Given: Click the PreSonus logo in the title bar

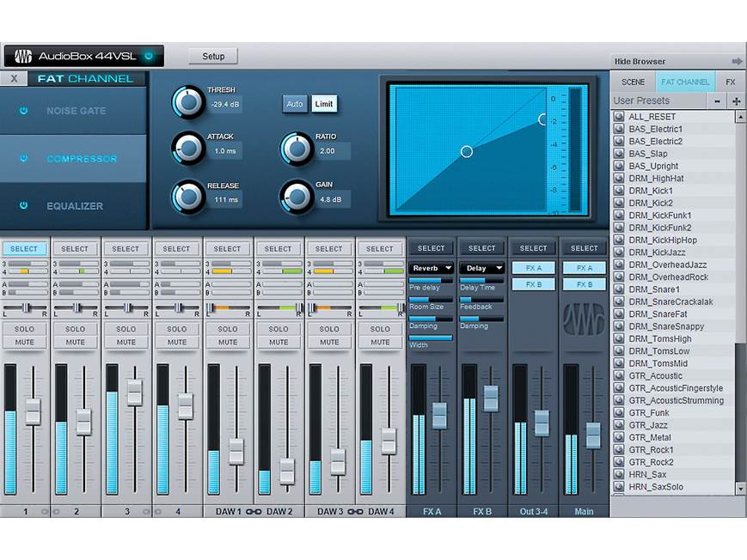Looking at the screenshot, I should [x=24, y=55].
